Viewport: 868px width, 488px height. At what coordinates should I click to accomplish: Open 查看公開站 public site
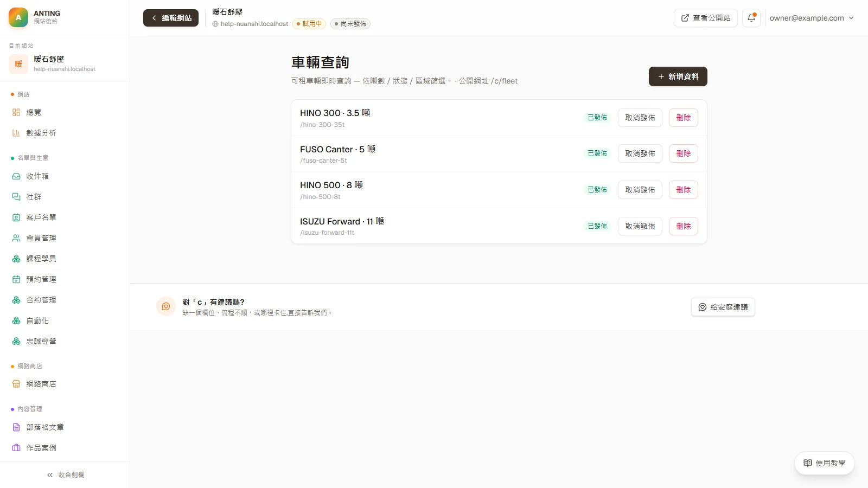click(x=706, y=18)
